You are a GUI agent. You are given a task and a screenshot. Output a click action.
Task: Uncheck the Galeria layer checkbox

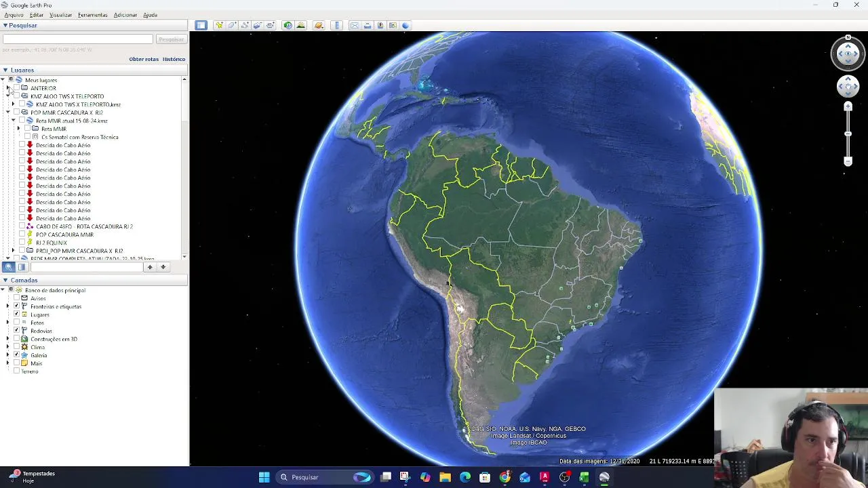(x=16, y=355)
